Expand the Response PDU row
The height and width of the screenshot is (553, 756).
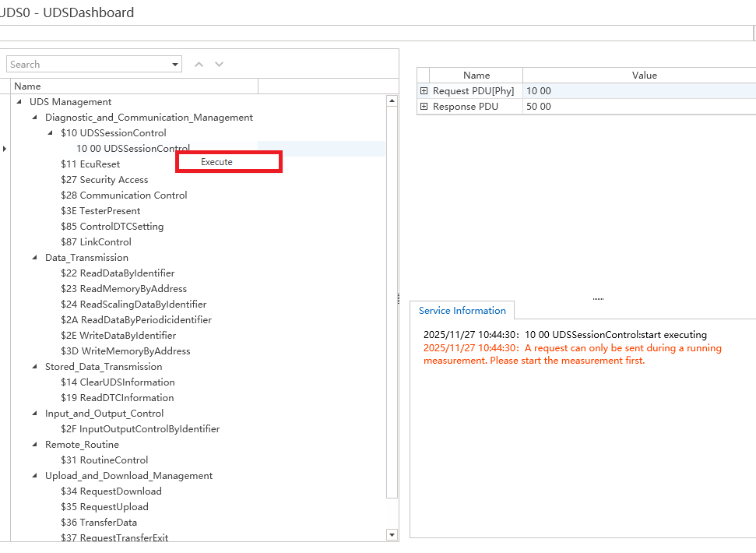point(424,107)
